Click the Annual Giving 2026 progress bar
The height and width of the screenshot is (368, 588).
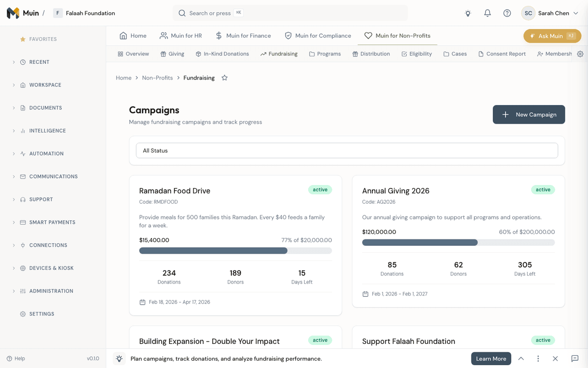click(459, 242)
